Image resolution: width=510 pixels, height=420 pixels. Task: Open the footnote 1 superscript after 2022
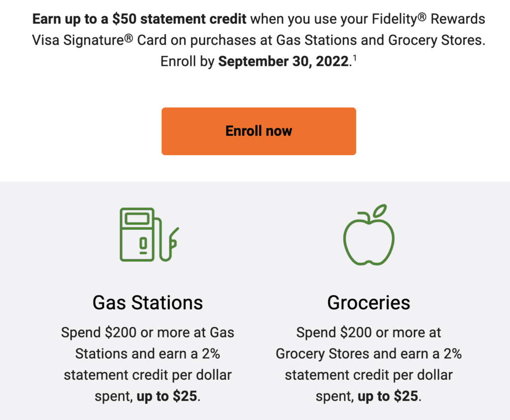(x=355, y=58)
